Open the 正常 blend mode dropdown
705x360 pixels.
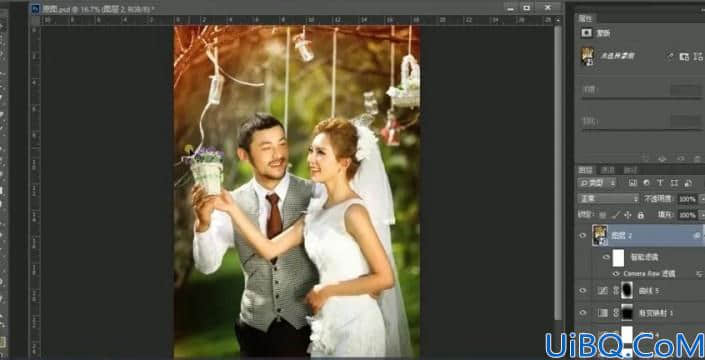coord(608,199)
